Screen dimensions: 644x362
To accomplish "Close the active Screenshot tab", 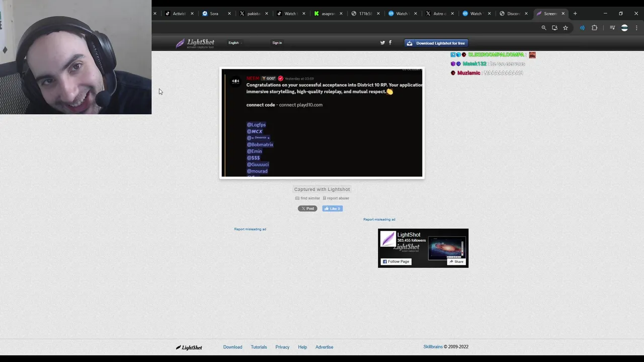I will [x=563, y=14].
